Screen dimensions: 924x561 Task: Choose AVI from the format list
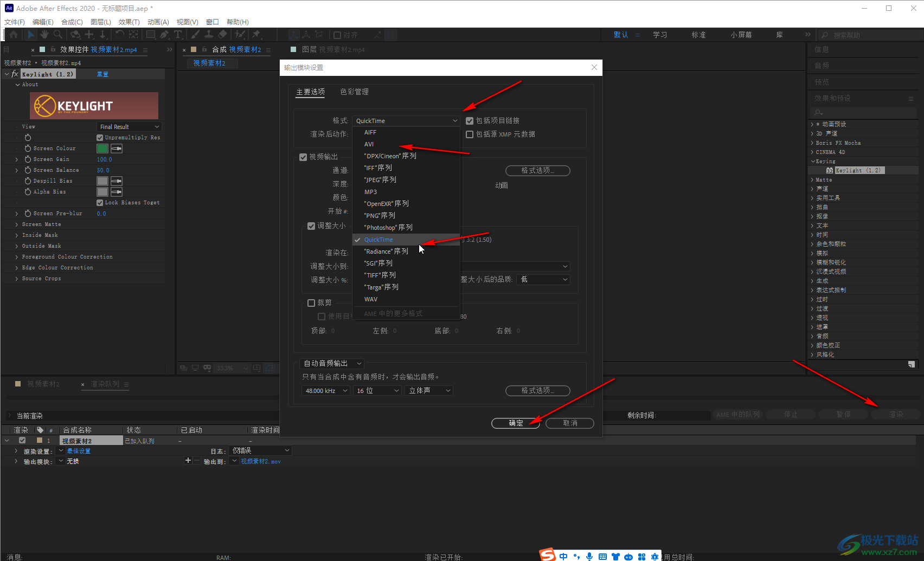coord(406,144)
